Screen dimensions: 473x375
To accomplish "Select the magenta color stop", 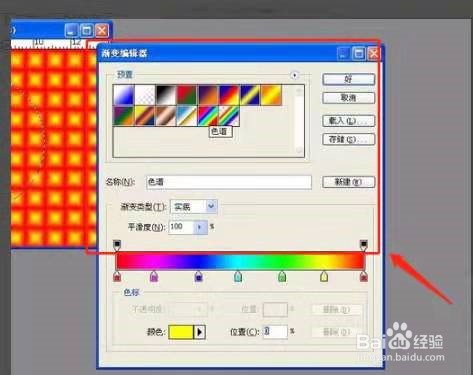I will tap(154, 276).
